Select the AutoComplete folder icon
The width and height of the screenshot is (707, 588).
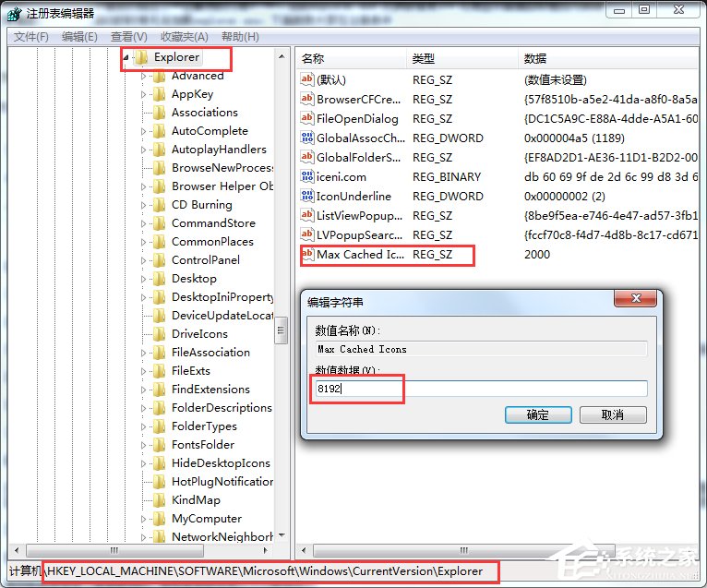(x=159, y=131)
